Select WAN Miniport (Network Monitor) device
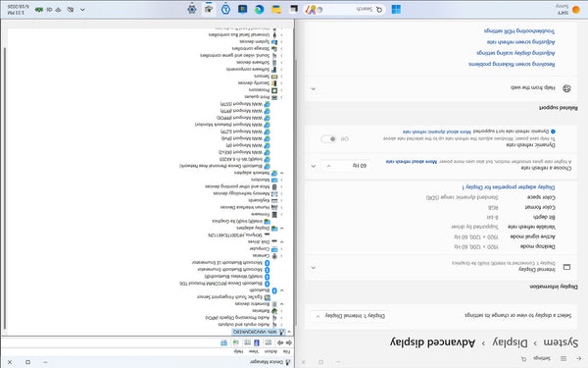 (x=228, y=125)
